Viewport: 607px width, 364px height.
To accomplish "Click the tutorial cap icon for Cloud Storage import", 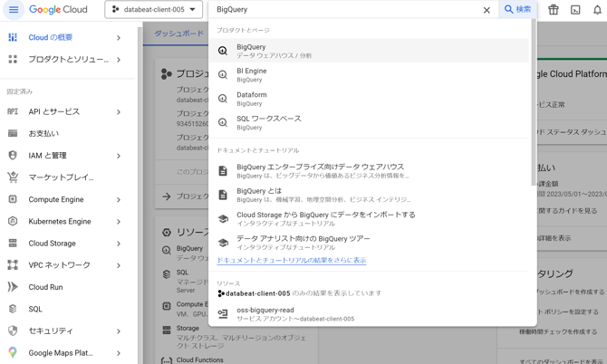I will (x=223, y=219).
